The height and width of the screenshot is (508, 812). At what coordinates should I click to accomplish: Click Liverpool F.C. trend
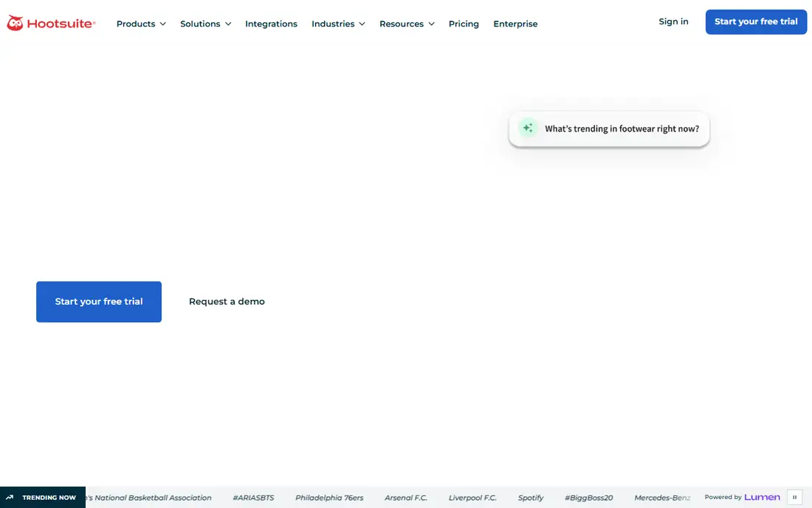pyautogui.click(x=472, y=498)
